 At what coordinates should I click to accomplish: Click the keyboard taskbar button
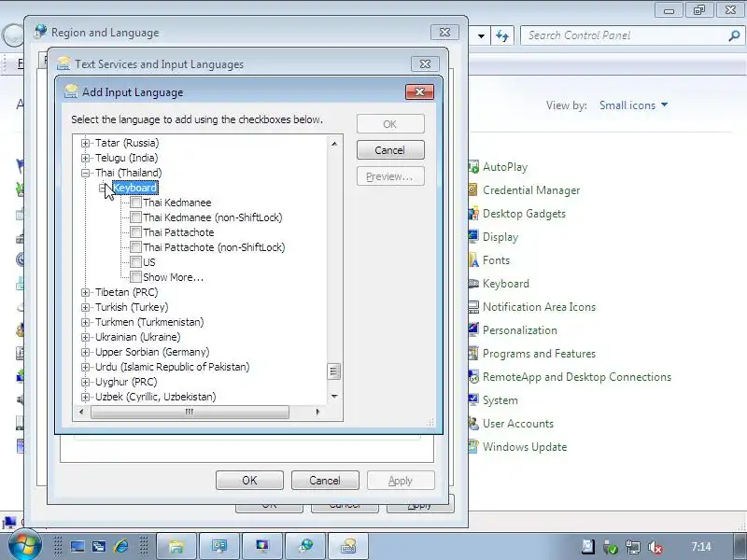coord(348,546)
